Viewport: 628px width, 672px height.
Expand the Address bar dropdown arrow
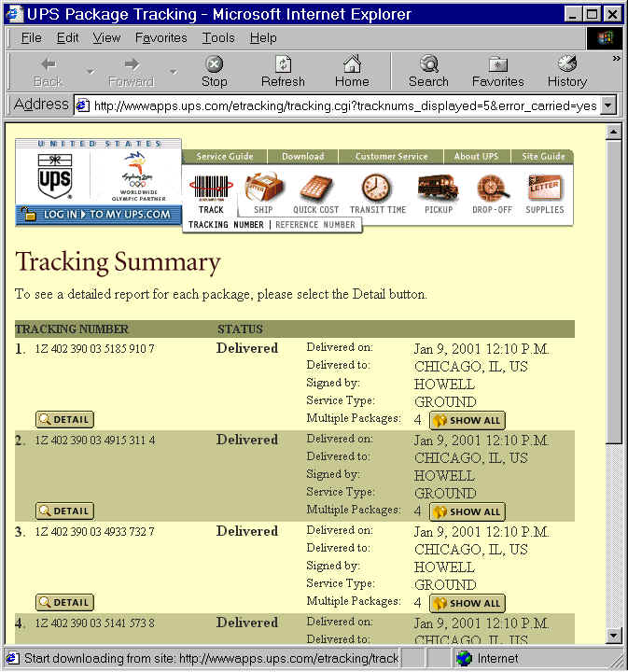pyautogui.click(x=608, y=105)
